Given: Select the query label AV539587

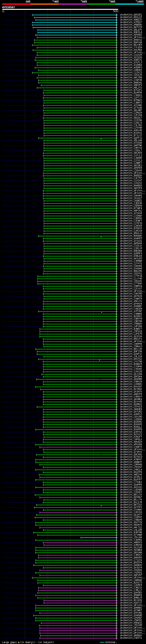Looking at the screenshot, I should (8, 7).
